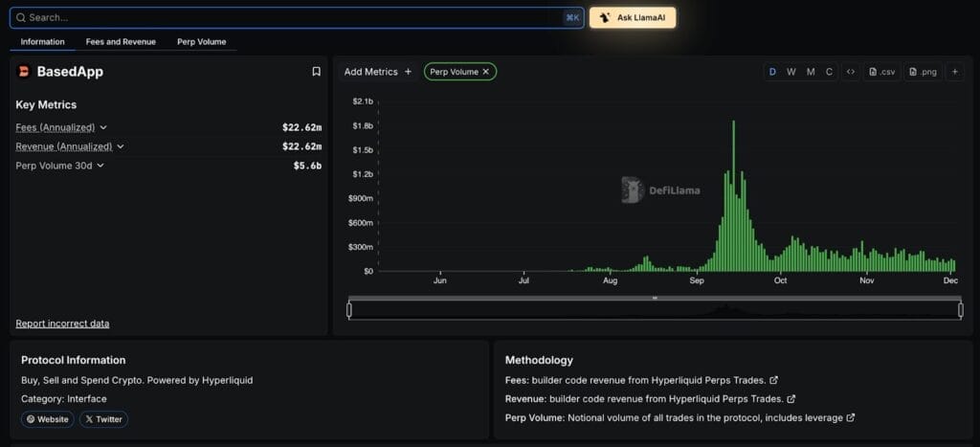Open the Revenue methodology external link icon
The image size is (980, 447).
tap(791, 399)
